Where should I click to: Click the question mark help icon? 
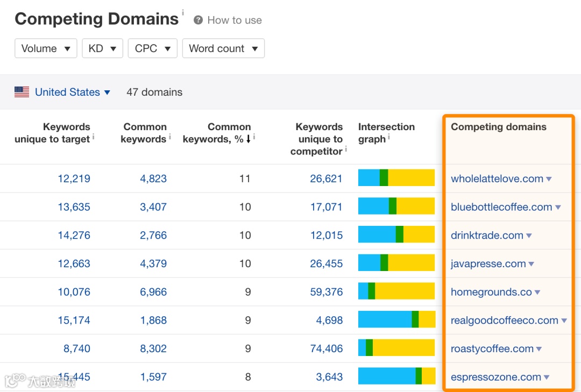coord(198,20)
